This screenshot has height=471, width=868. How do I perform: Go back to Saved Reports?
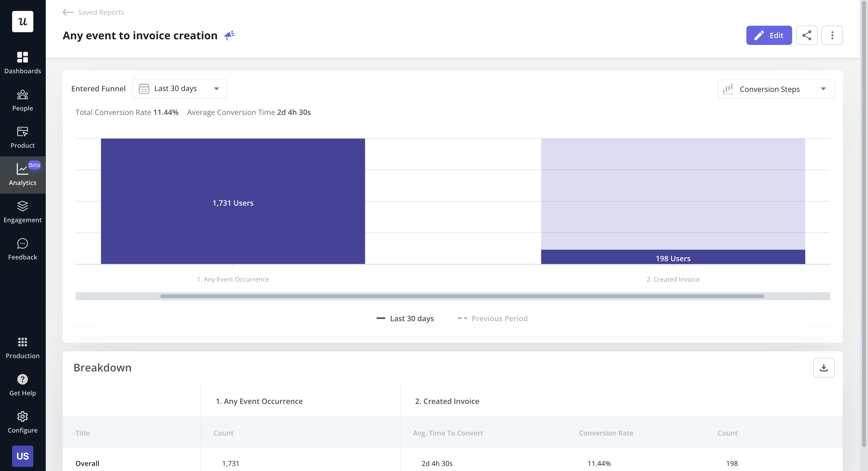93,12
